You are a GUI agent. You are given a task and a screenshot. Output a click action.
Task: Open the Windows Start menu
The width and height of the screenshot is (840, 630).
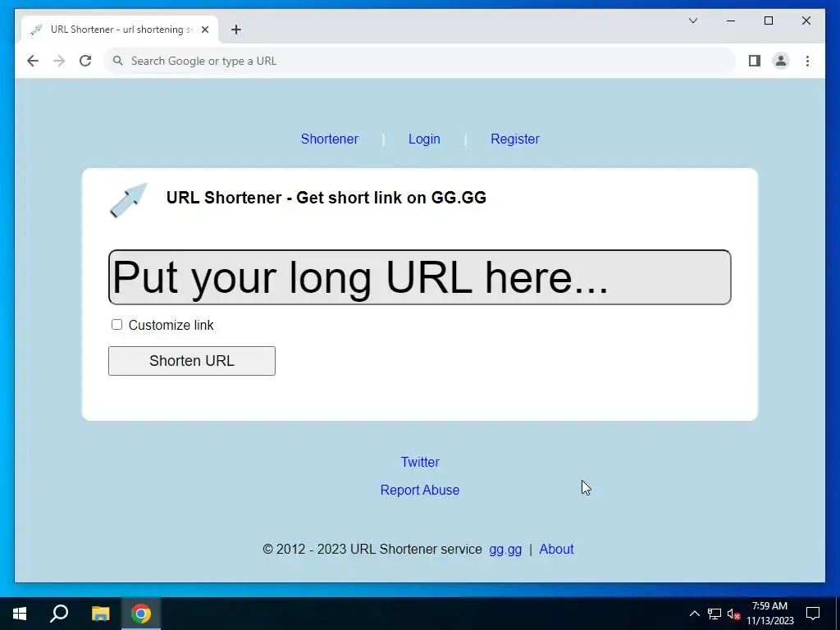tap(20, 614)
